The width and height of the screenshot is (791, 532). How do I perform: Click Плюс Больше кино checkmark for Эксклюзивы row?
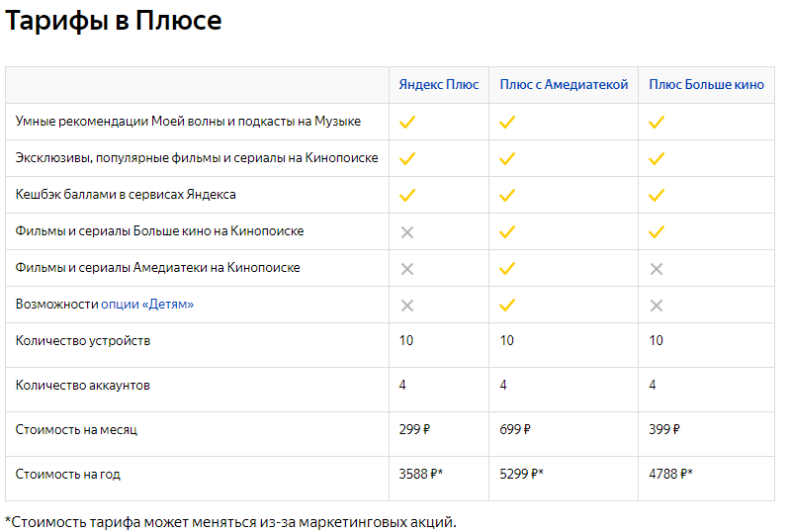pos(657,158)
